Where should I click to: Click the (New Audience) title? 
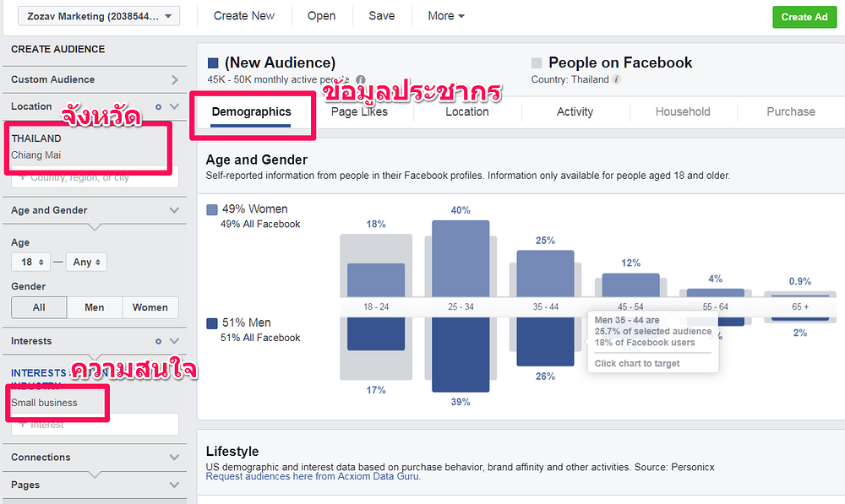tap(281, 63)
